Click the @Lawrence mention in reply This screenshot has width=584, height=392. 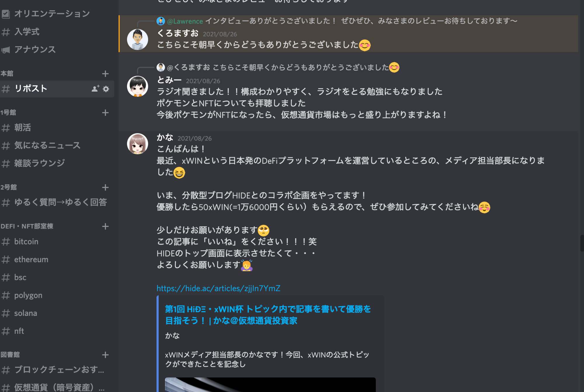[185, 21]
